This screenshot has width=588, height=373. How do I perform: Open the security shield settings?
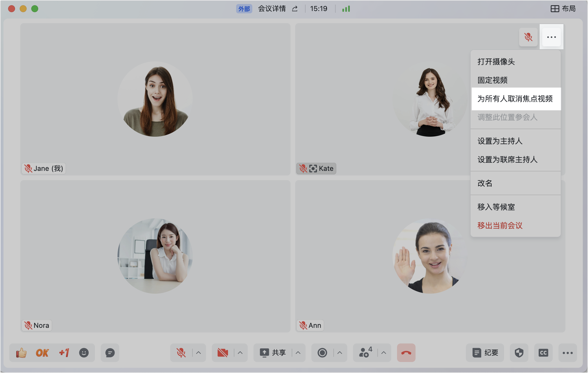(x=519, y=353)
